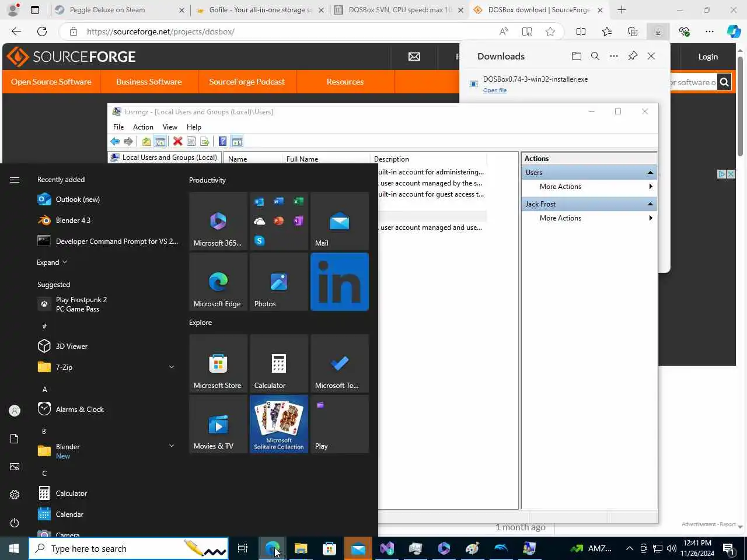Switch to DOSBox SVN browser tab
The height and width of the screenshot is (560, 747).
[399, 10]
